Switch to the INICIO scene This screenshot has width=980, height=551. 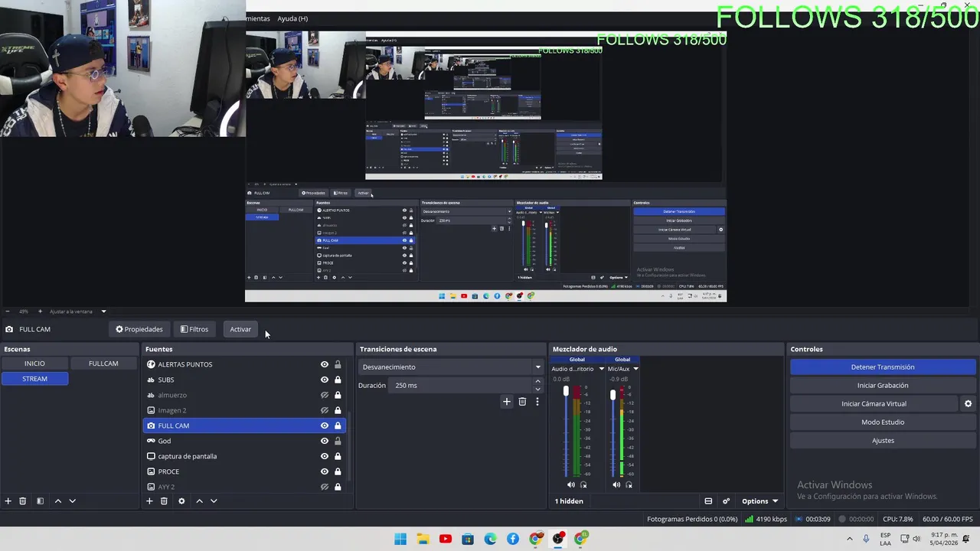(34, 364)
